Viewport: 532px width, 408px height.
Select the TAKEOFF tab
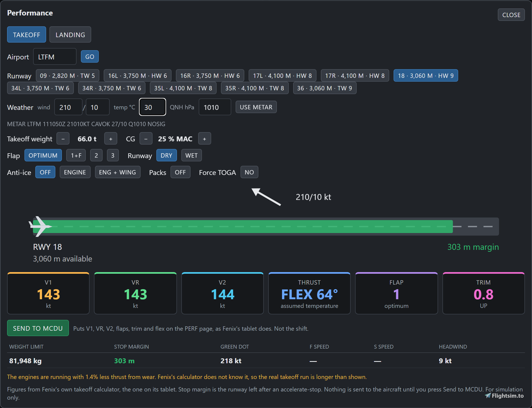(27, 35)
